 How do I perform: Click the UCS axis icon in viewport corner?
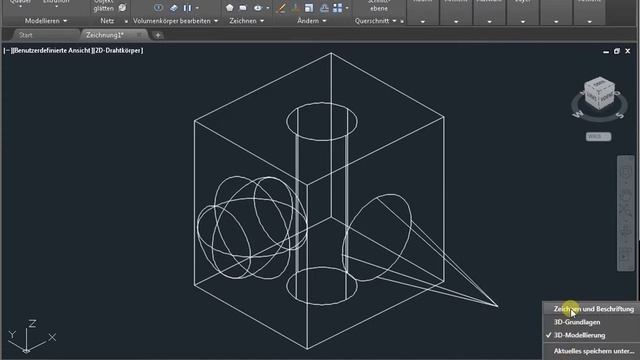pyautogui.click(x=31, y=336)
